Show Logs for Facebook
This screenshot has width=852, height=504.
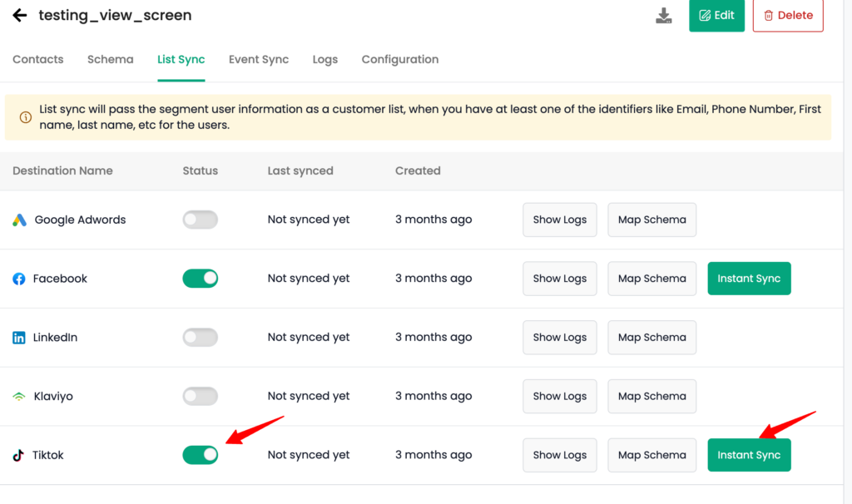point(560,278)
